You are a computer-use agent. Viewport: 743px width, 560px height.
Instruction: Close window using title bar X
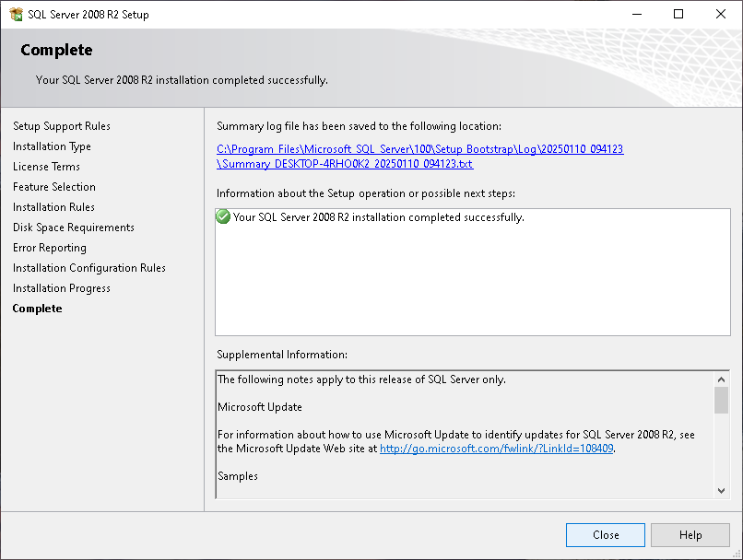pyautogui.click(x=720, y=14)
